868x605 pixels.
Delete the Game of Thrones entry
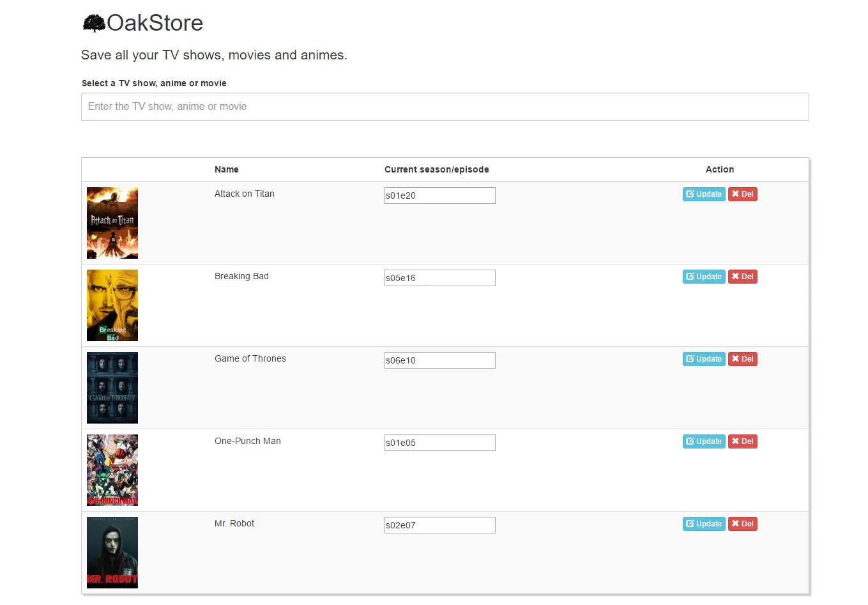743,359
